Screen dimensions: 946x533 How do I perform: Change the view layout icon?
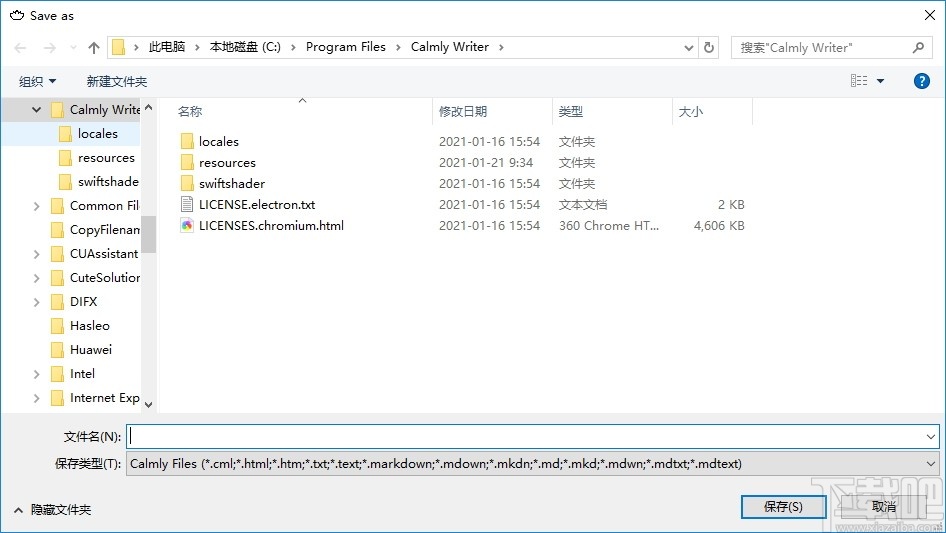(x=859, y=80)
